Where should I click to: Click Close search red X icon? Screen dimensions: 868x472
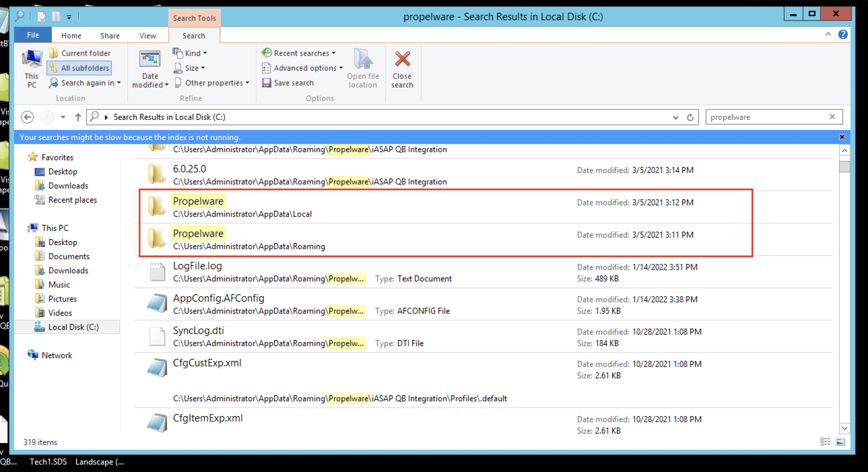[402, 59]
